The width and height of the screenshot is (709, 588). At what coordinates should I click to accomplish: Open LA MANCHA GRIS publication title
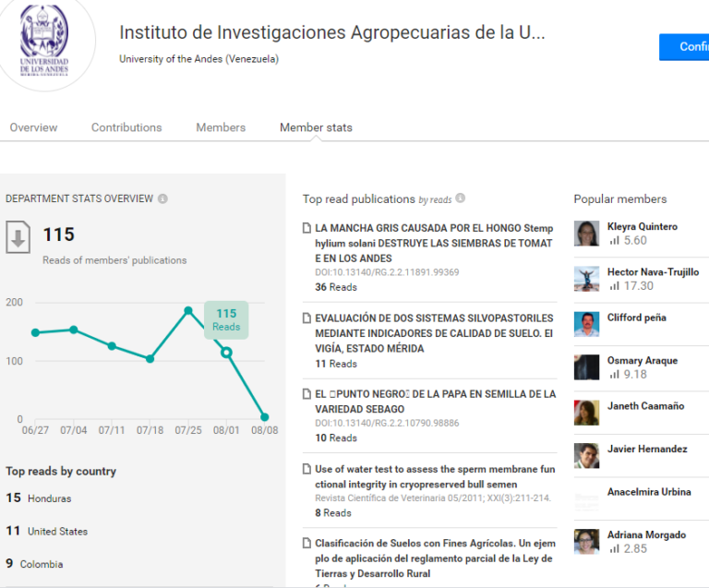pos(434,243)
